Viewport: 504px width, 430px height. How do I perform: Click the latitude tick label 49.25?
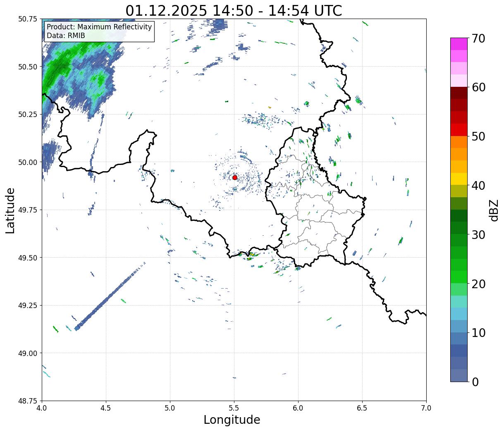click(28, 306)
